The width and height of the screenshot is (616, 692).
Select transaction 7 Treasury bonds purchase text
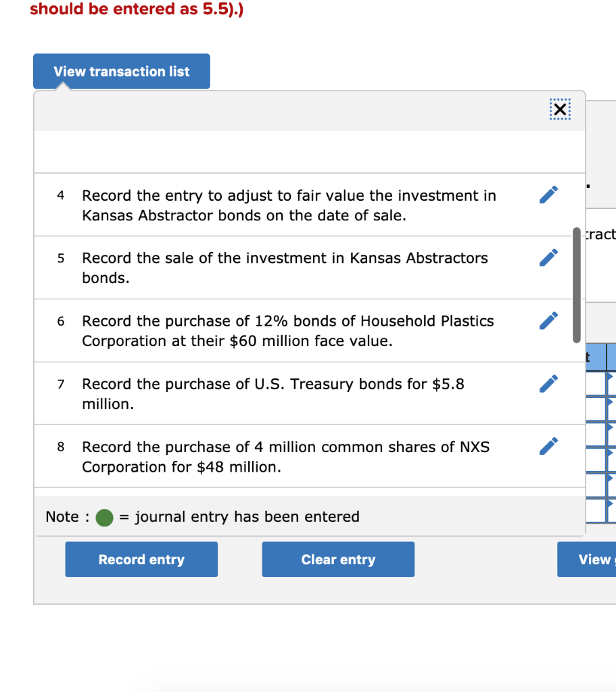(x=273, y=393)
